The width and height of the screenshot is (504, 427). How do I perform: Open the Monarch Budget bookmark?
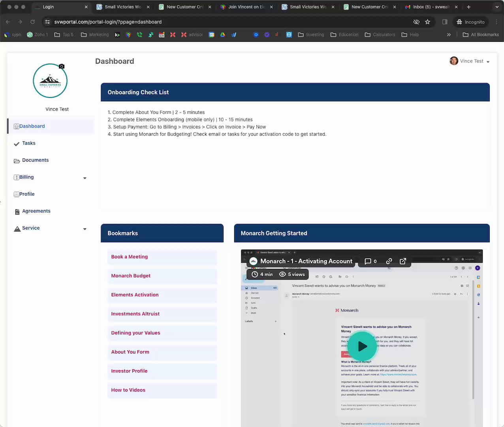[162, 276]
